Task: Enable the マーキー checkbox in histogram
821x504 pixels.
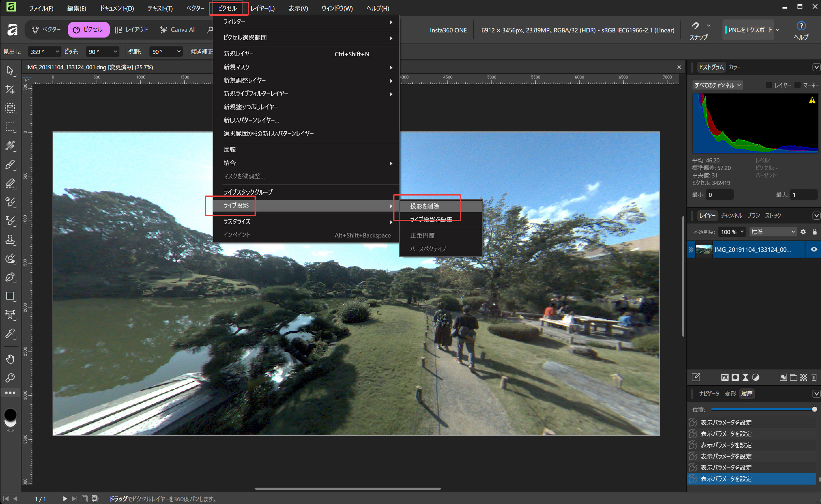Action: (797, 85)
